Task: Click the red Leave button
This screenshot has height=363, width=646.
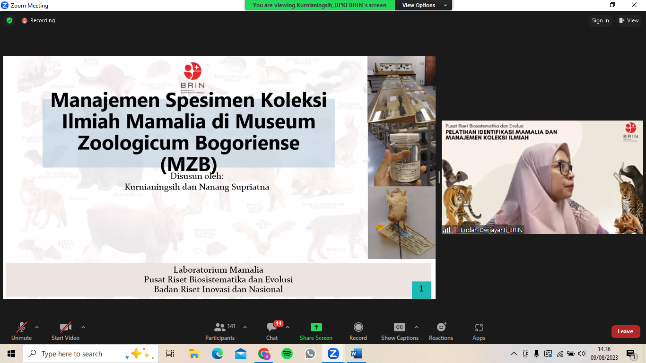Action: 625,331
